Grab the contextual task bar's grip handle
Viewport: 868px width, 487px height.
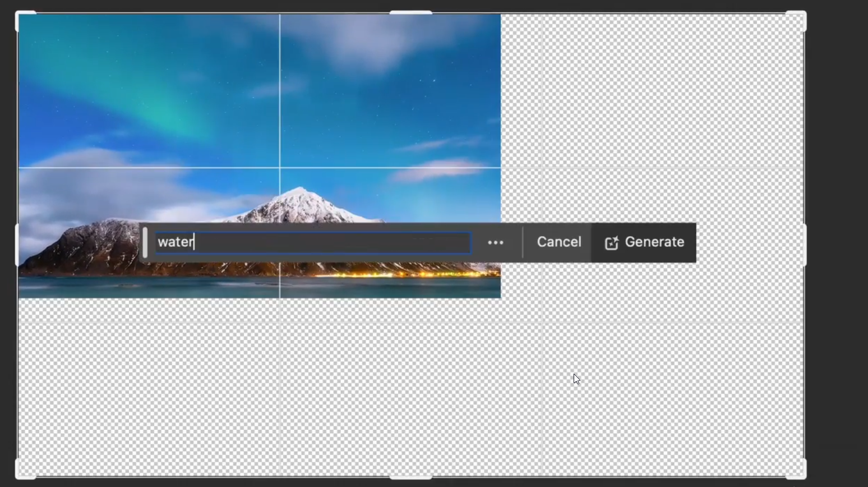[145, 242]
